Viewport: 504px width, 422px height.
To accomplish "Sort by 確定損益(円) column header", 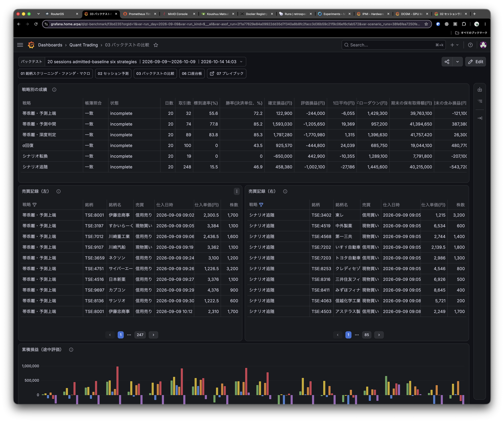I will (280, 103).
